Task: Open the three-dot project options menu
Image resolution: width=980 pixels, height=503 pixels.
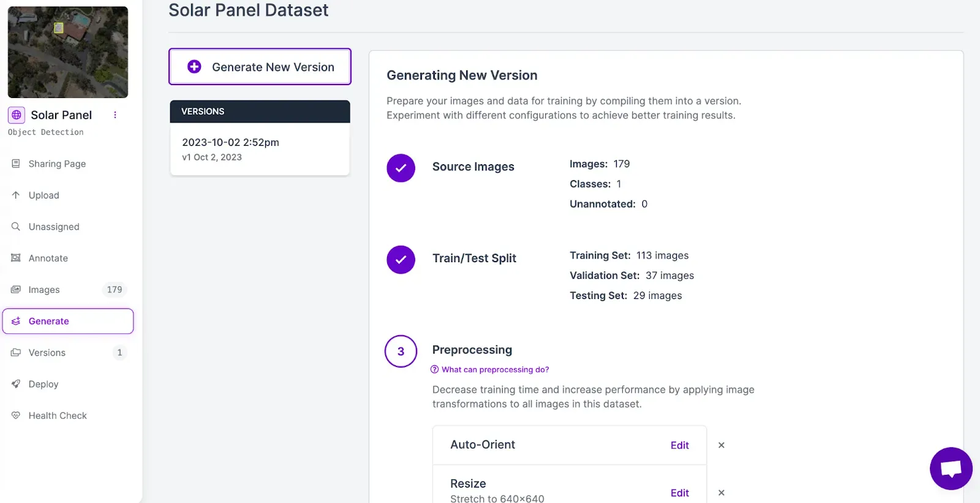Action: [x=115, y=115]
